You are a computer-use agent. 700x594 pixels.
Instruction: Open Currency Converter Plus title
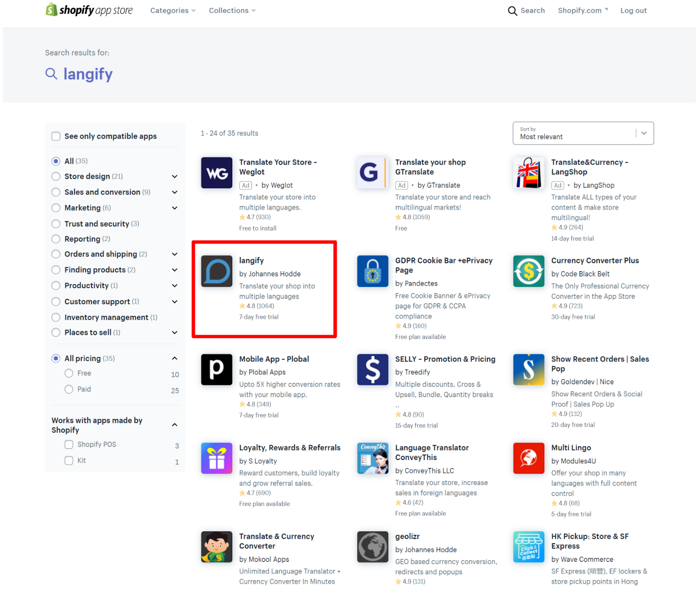click(x=595, y=261)
